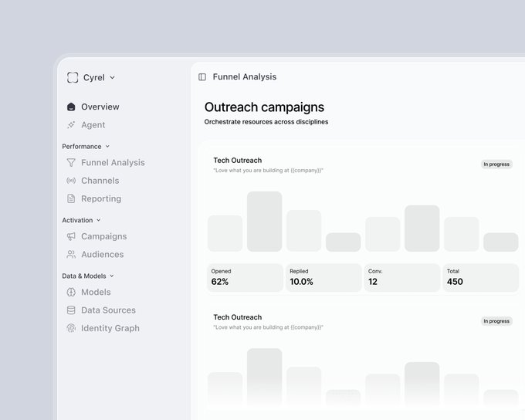This screenshot has width=525, height=420.
Task: Click the Agent sparkle icon
Action: click(71, 125)
